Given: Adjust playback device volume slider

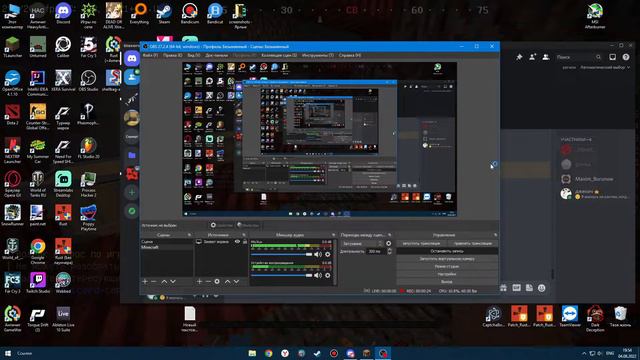Looking at the screenshot, I should [x=281, y=275].
